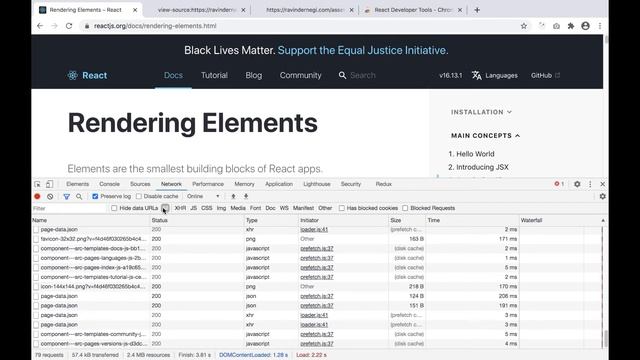Enable Blocked Requests checkbox
This screenshot has height=360, width=640.
tap(405, 208)
